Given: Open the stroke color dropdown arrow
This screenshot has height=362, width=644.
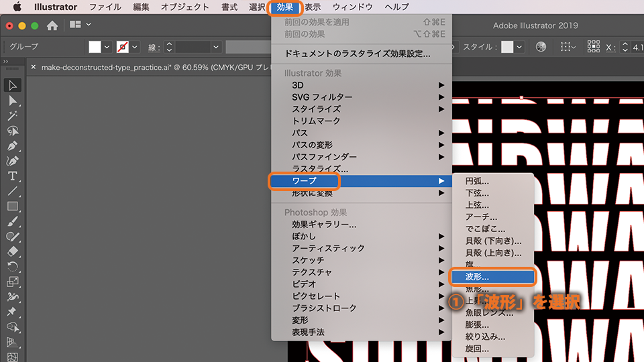Looking at the screenshot, I should 134,47.
